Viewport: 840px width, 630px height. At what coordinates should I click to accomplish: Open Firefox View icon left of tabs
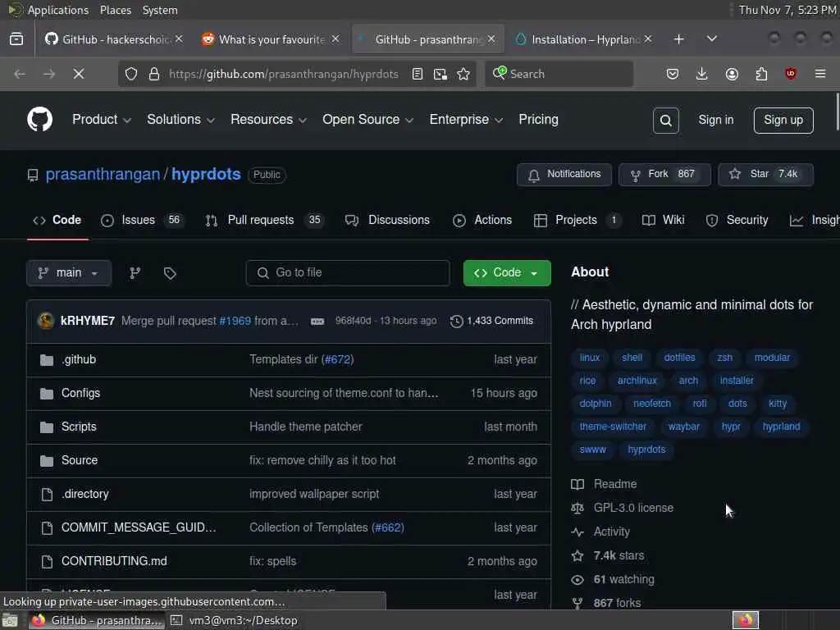pos(16,39)
